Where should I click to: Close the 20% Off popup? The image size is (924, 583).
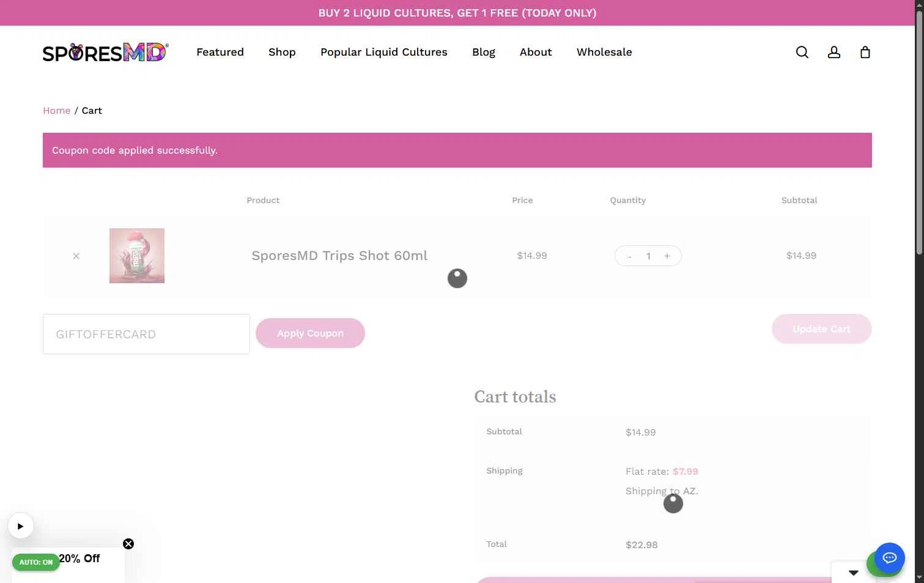tap(128, 544)
